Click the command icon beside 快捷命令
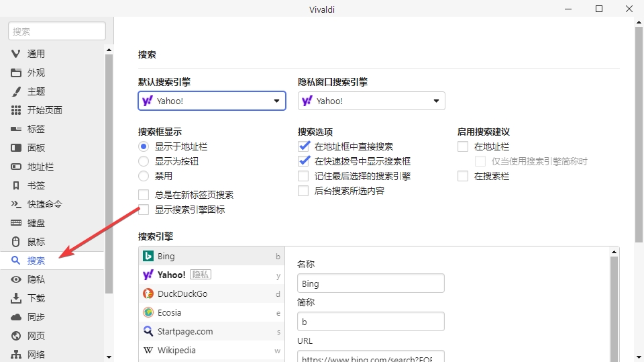The image size is (644, 362). [15, 204]
